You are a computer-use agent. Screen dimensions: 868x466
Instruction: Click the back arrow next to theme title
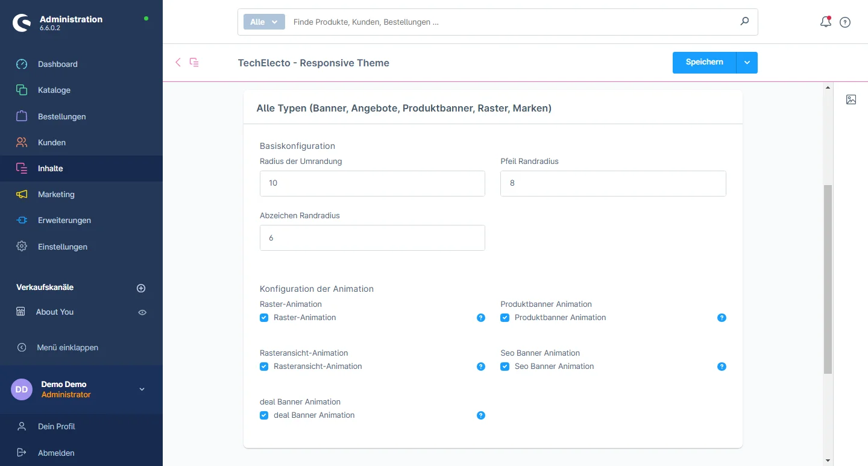[x=178, y=62]
